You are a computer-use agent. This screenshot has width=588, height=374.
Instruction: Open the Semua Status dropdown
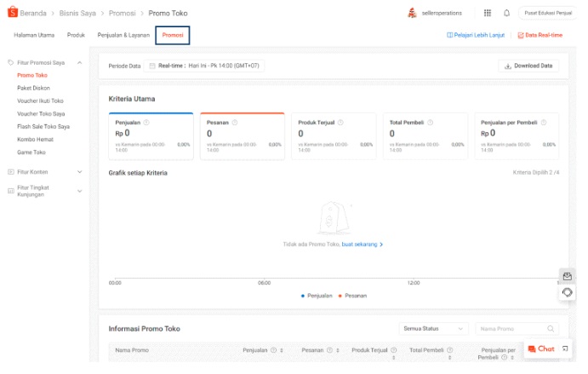(x=434, y=329)
